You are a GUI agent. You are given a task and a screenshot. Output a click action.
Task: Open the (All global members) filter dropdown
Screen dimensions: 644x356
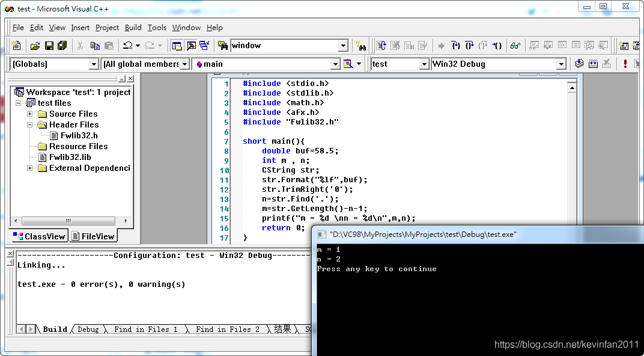pyautogui.click(x=185, y=64)
